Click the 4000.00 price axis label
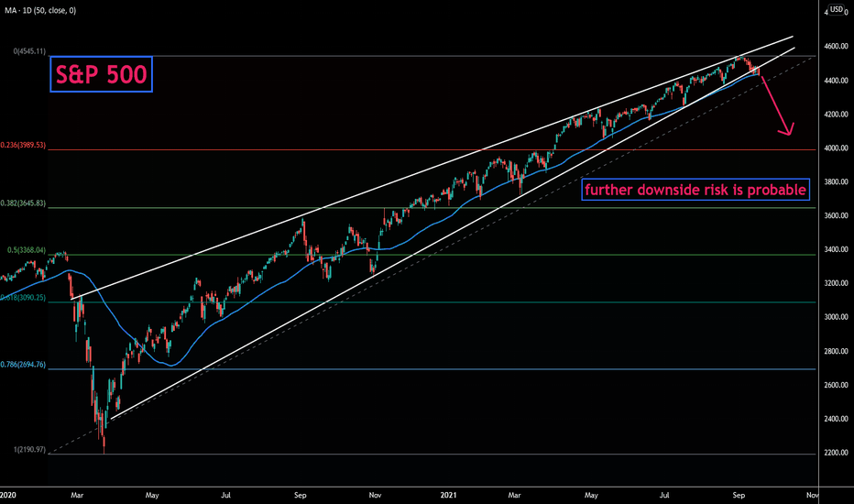854x504 pixels. point(836,148)
